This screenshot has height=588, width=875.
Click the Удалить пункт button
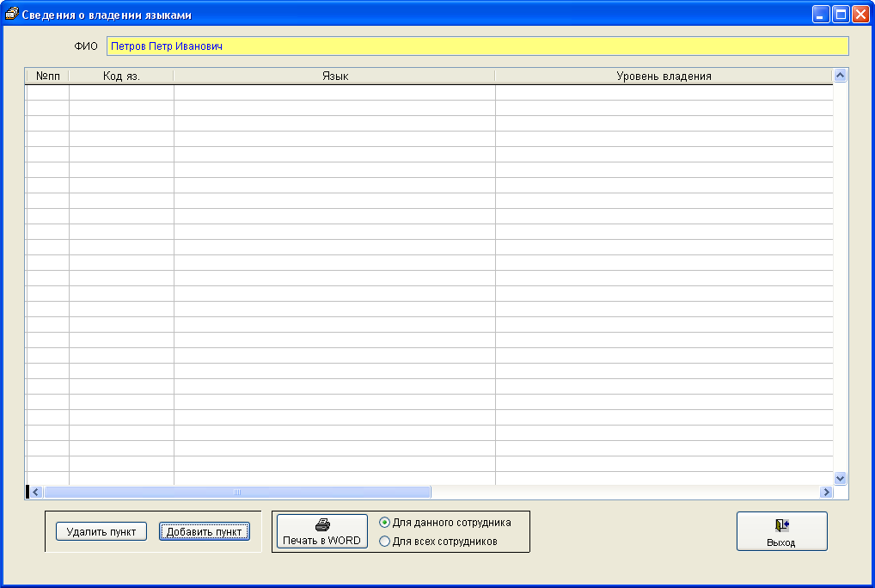point(101,531)
